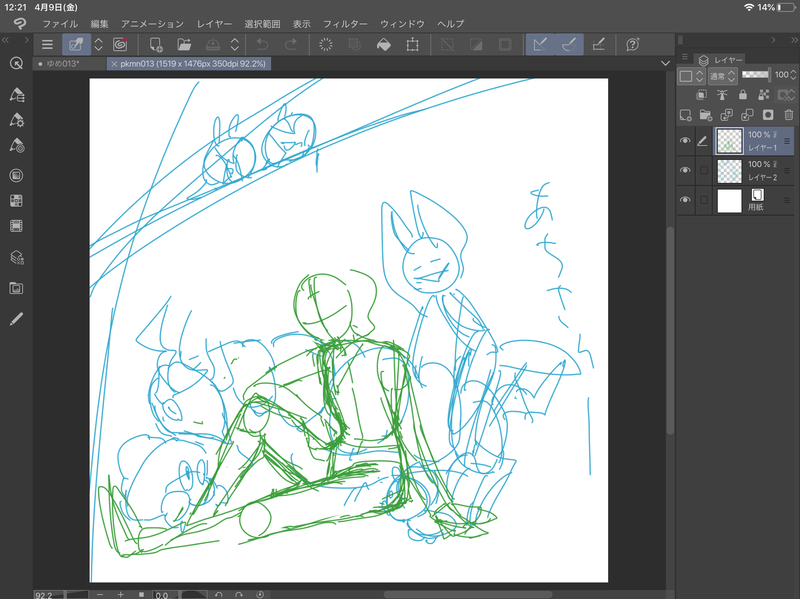Image resolution: width=800 pixels, height=599 pixels.
Task: Open the 表示 menu
Action: pyautogui.click(x=301, y=24)
